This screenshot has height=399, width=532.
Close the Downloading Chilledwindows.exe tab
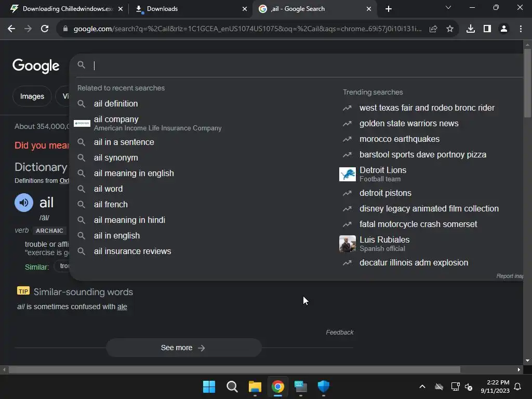pyautogui.click(x=121, y=9)
